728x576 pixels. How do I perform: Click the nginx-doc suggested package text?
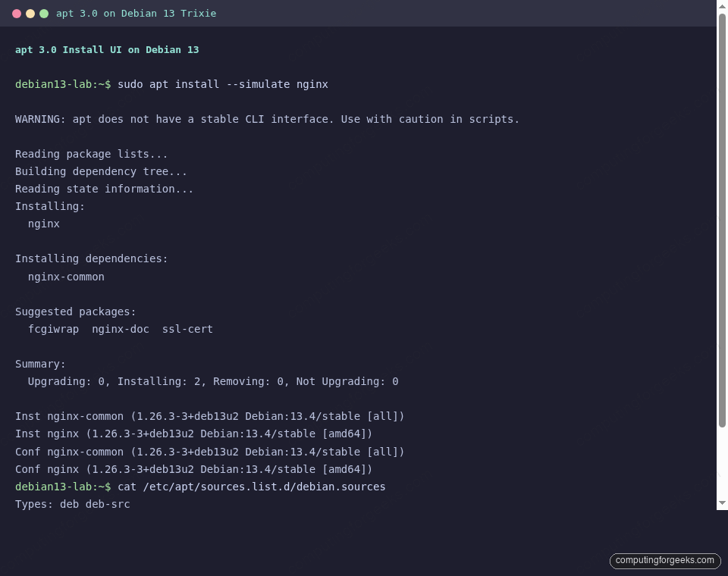[120, 329]
